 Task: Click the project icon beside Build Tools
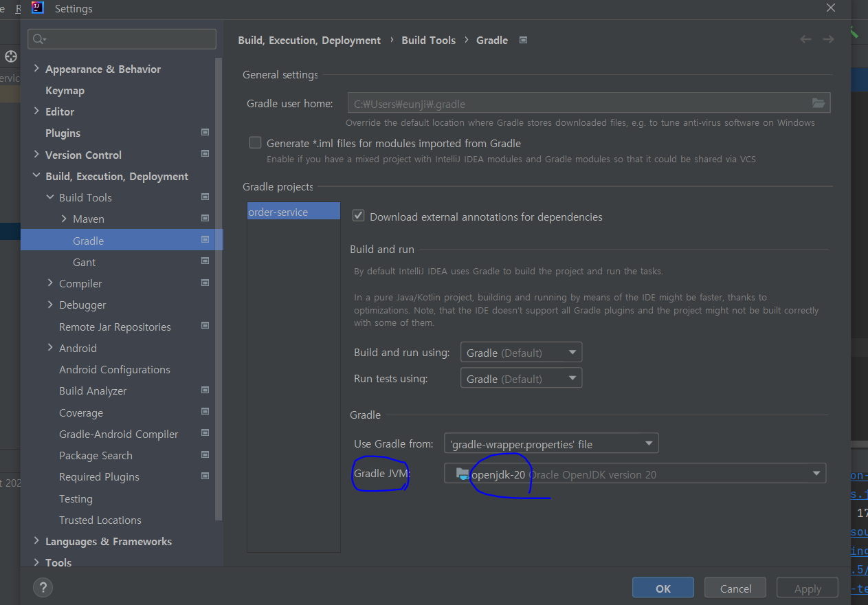point(205,197)
